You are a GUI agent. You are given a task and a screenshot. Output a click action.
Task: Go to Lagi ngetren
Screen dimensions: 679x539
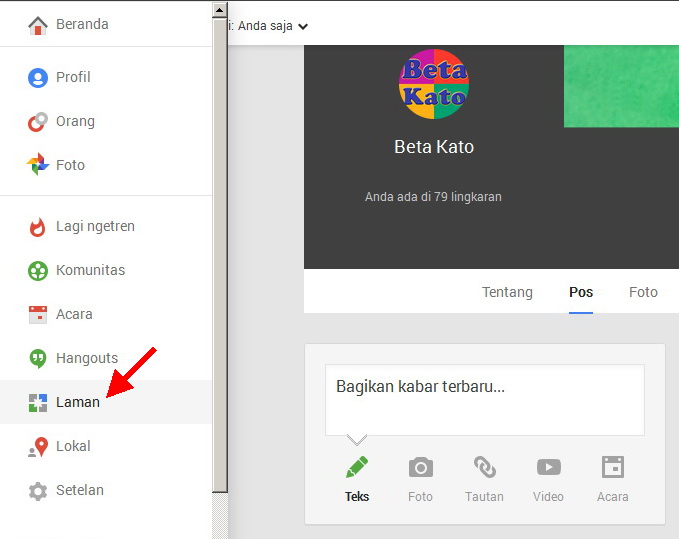click(95, 226)
